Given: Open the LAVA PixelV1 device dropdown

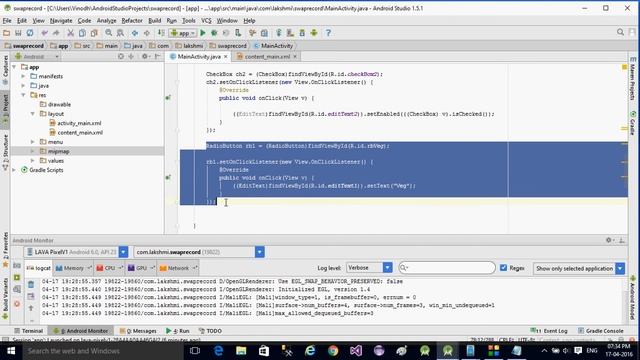Looking at the screenshot, I should point(123,252).
